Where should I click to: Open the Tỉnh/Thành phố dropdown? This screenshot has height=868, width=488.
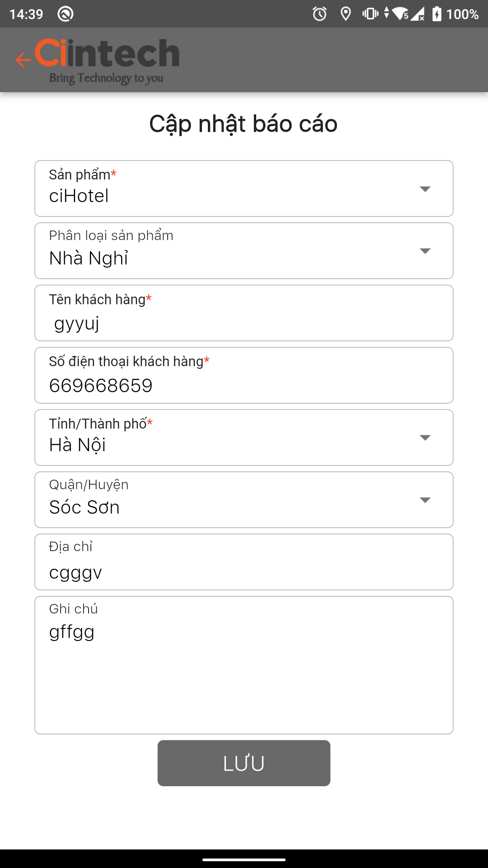[x=244, y=438]
